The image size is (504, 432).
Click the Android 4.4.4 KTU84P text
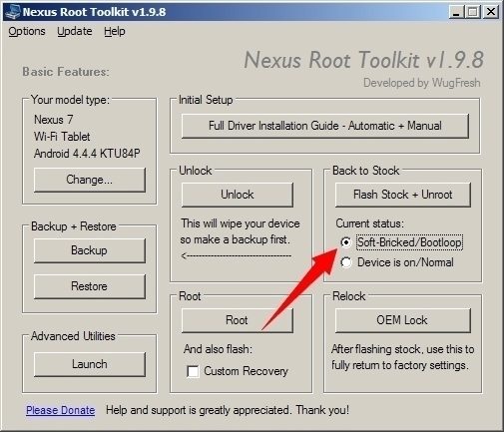(x=87, y=154)
